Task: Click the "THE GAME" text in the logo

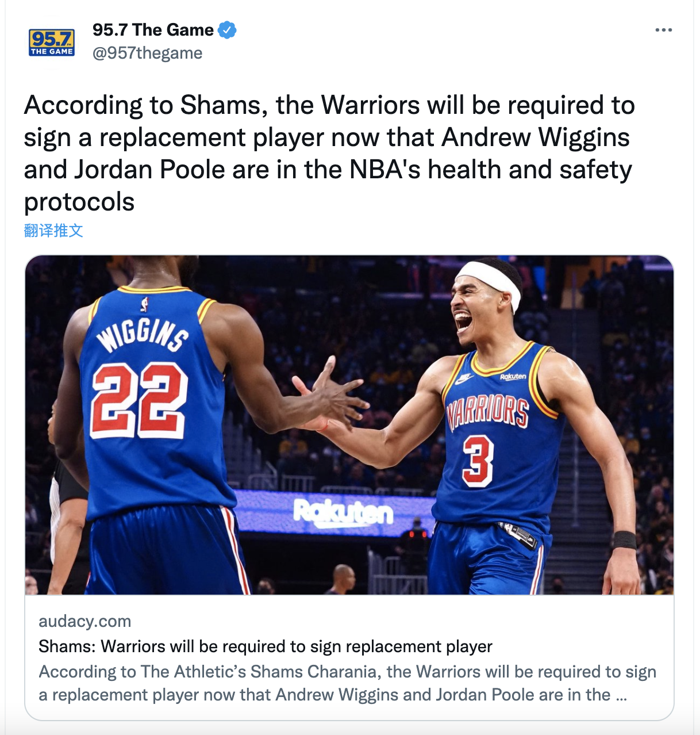Action: click(52, 51)
